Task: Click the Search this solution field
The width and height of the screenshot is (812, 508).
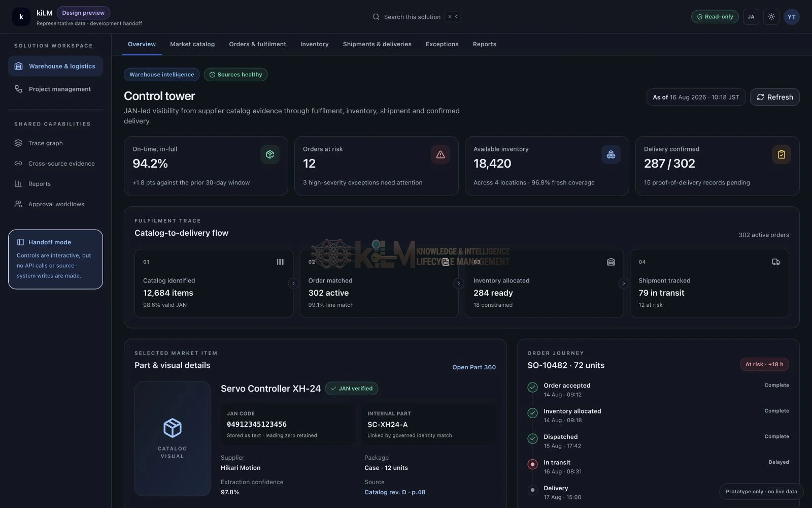Action: point(416,17)
